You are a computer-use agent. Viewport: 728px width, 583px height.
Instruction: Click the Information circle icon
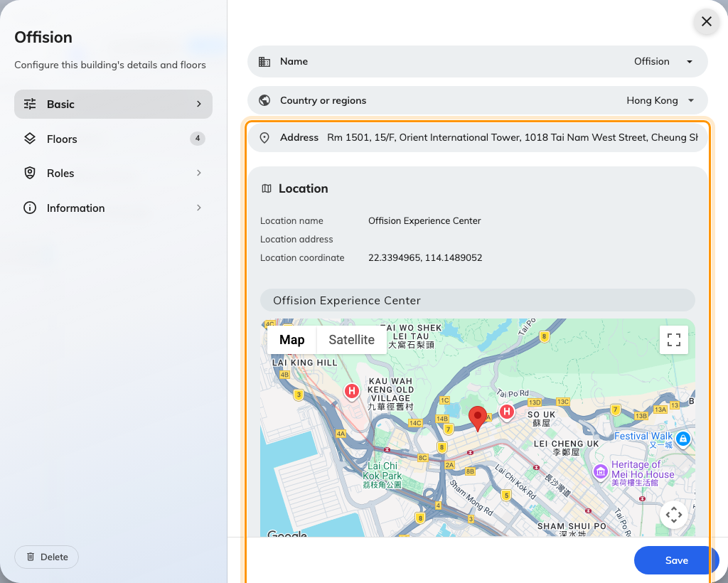point(30,208)
